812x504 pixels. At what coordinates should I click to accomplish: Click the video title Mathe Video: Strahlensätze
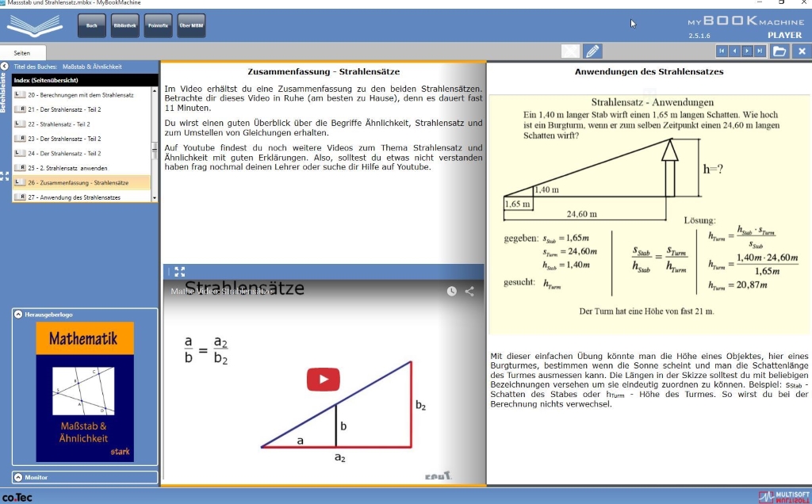222,292
